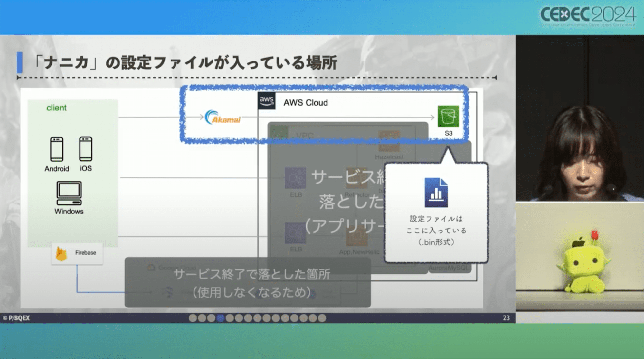Select the Windows desktop computer icon
Image resolution: width=644 pixels, height=359 pixels.
(69, 193)
